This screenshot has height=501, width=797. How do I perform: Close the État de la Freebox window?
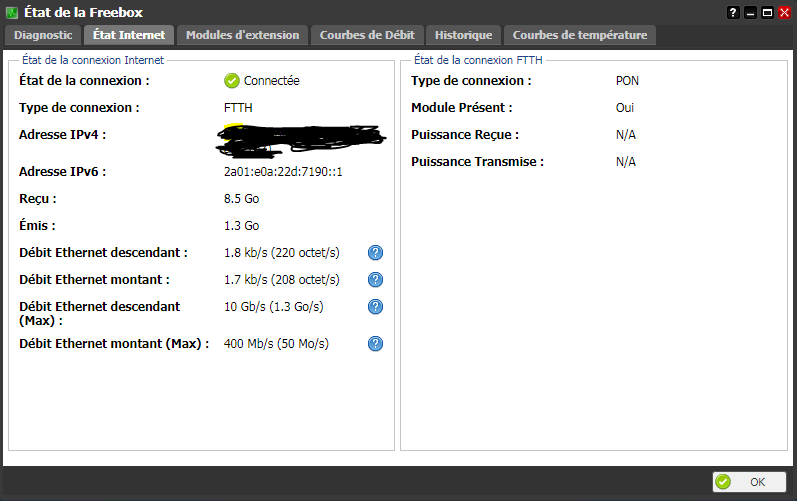784,13
